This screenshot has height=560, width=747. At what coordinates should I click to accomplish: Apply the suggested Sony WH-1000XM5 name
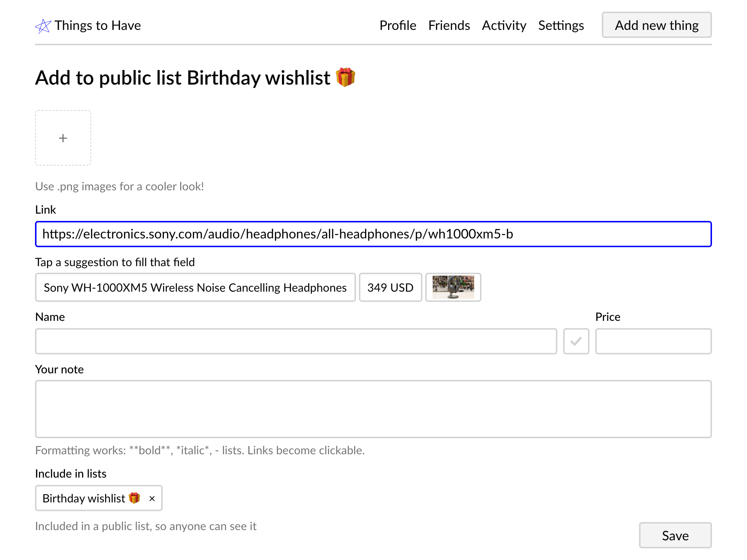tap(195, 287)
